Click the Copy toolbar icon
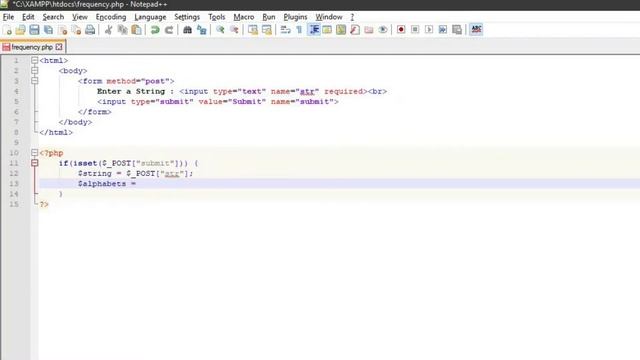Viewport: 640px width, 360px height. click(x=122, y=30)
